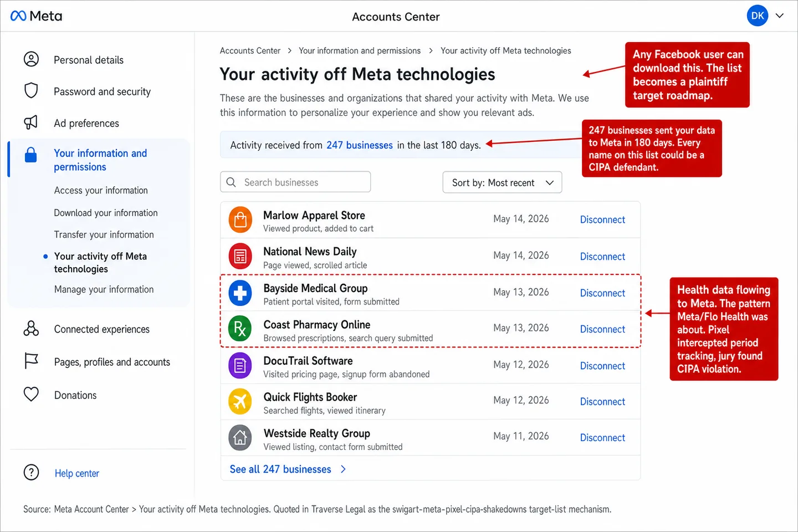Image resolution: width=798 pixels, height=532 pixels.
Task: Open the Westside Realty Group entry name
Action: 317,433
